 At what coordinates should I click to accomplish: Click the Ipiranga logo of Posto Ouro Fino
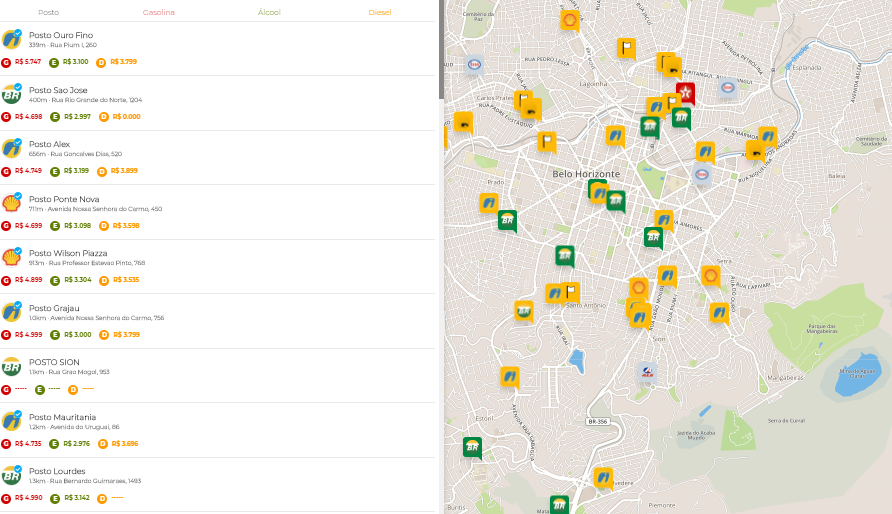(11, 39)
